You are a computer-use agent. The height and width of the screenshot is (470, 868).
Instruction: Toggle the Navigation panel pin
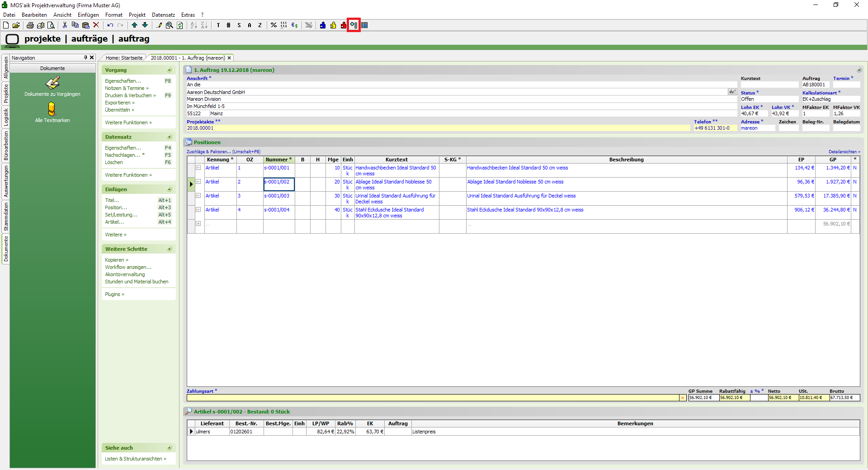click(x=85, y=58)
